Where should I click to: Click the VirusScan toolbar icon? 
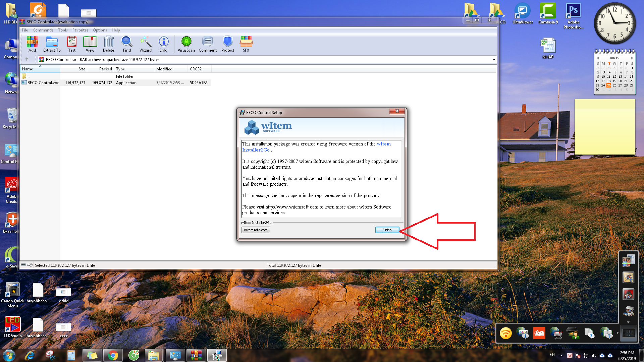click(186, 44)
